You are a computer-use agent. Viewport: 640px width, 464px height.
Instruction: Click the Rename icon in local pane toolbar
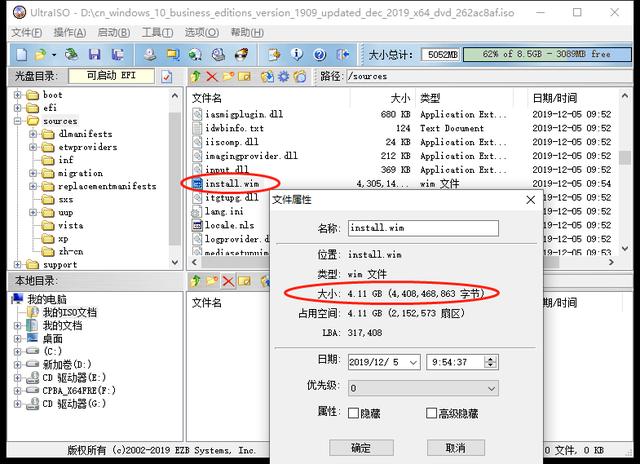244,281
